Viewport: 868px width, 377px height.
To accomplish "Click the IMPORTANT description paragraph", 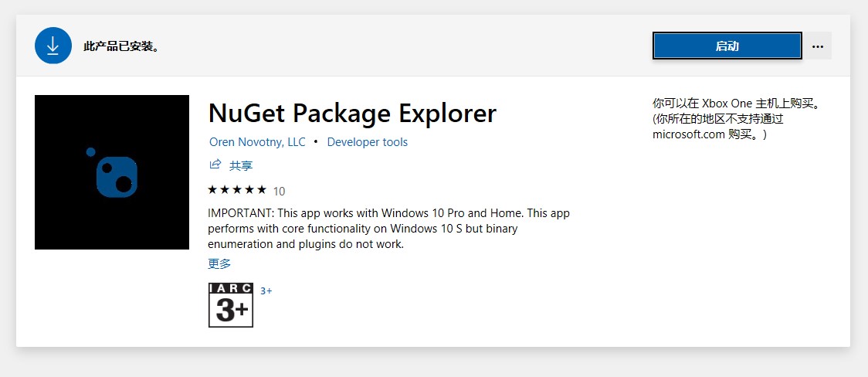I will click(x=388, y=228).
